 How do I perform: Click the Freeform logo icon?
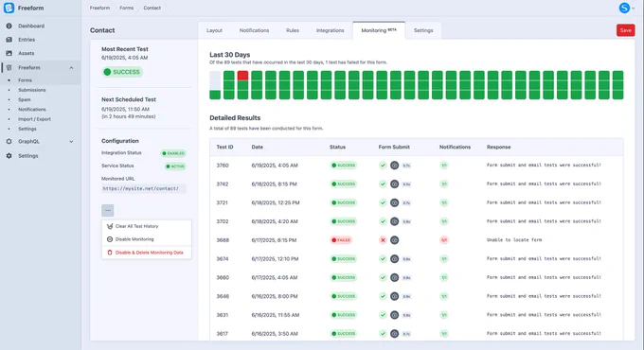(9, 8)
